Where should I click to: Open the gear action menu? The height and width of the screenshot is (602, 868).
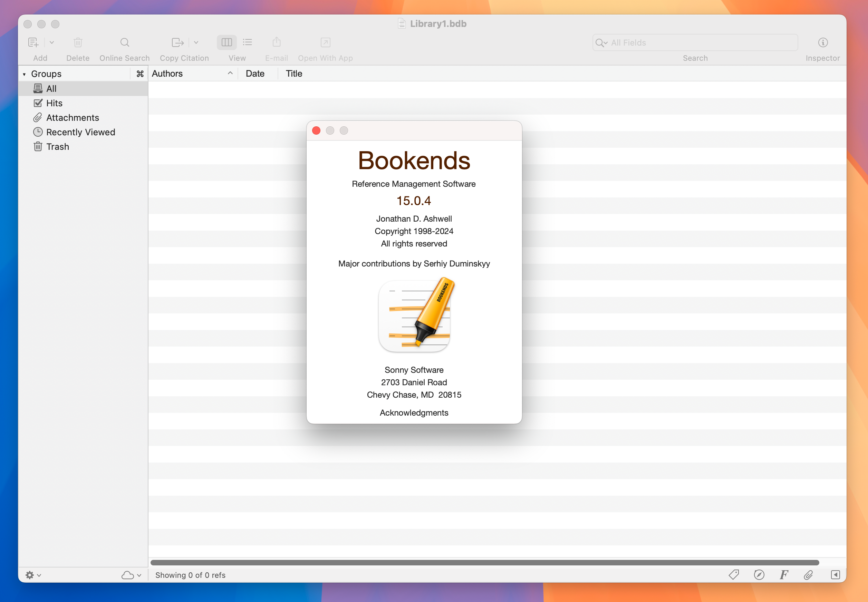(x=33, y=575)
